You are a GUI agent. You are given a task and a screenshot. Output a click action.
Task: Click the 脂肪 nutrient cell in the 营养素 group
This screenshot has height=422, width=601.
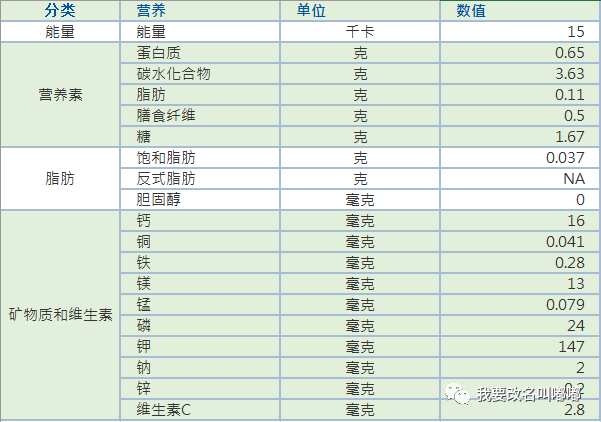[x=200, y=94]
